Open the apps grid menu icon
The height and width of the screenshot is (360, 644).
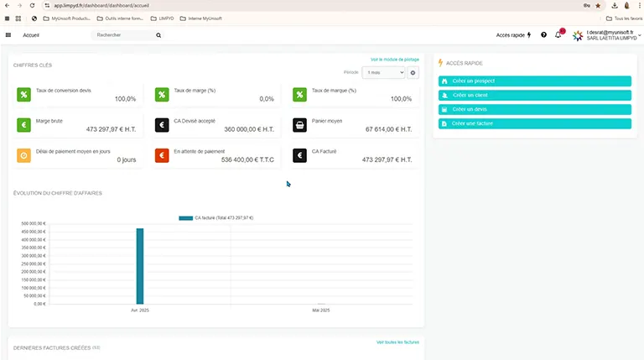pyautogui.click(x=8, y=35)
